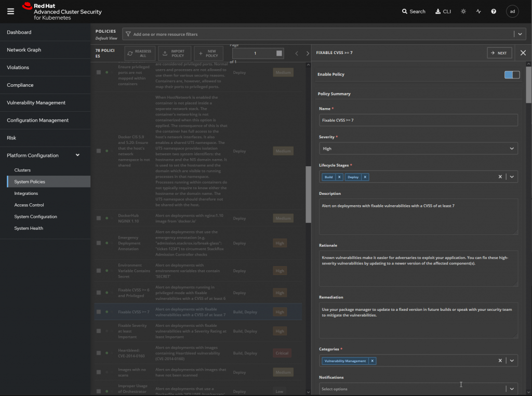Clear all Categories selections

click(x=500, y=361)
